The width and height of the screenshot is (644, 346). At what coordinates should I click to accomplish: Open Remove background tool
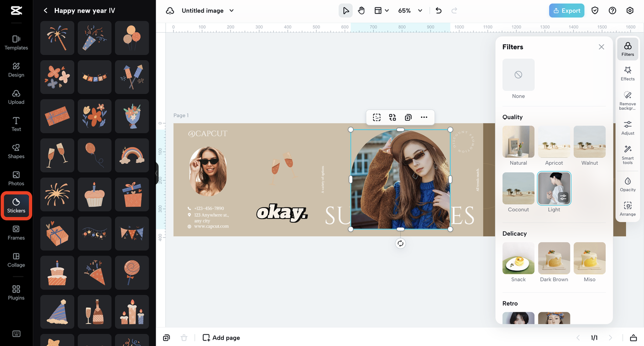point(627,101)
